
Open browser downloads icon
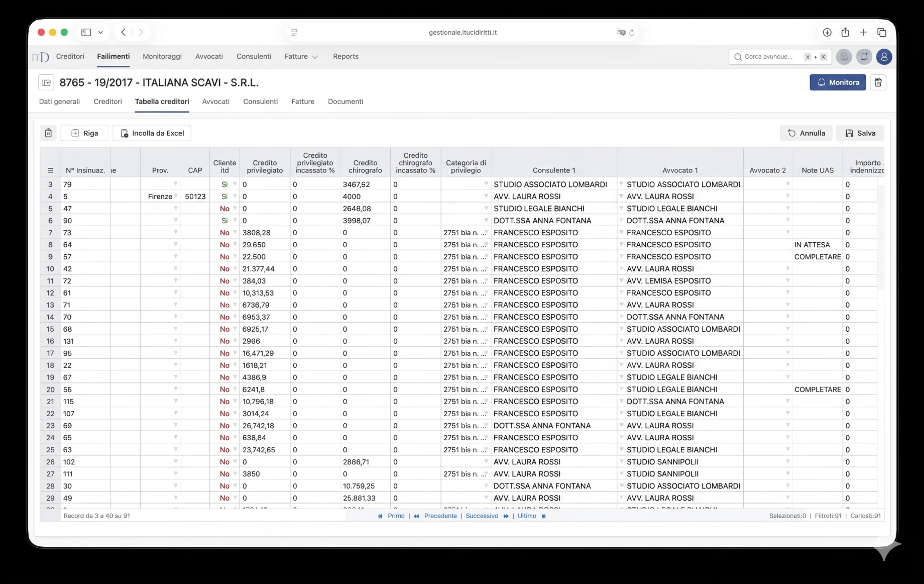[827, 32]
